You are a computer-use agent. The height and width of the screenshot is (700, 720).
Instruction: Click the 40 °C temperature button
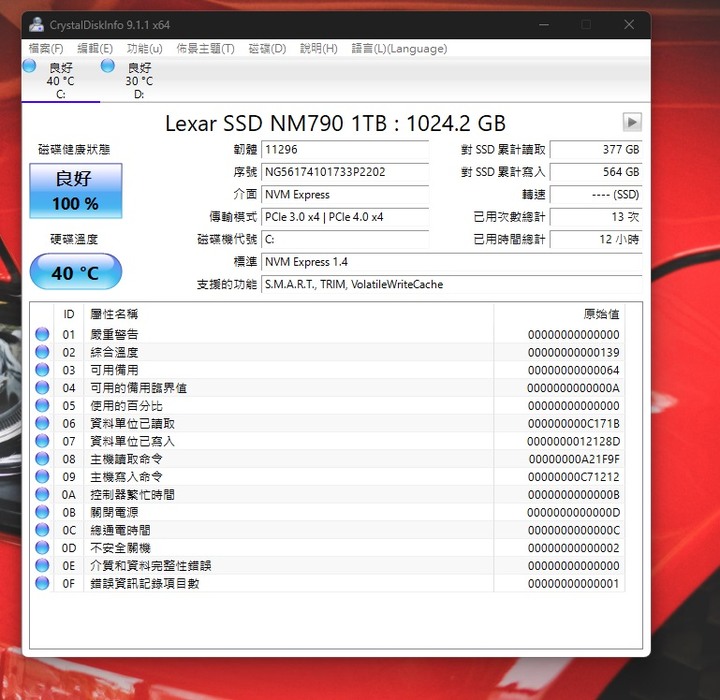click(76, 272)
